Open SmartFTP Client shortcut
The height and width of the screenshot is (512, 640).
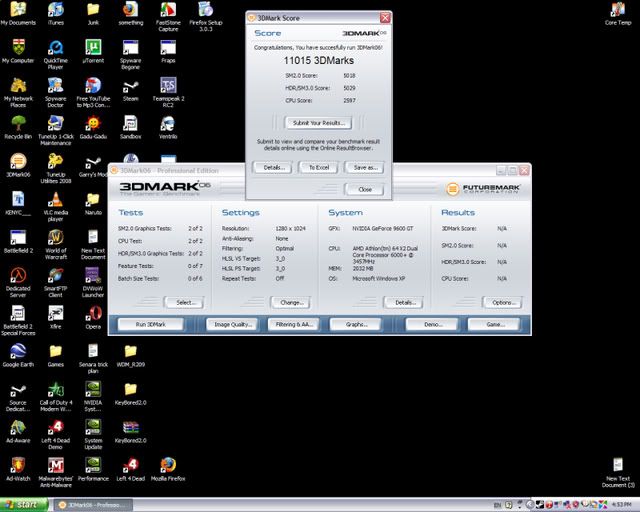click(56, 283)
